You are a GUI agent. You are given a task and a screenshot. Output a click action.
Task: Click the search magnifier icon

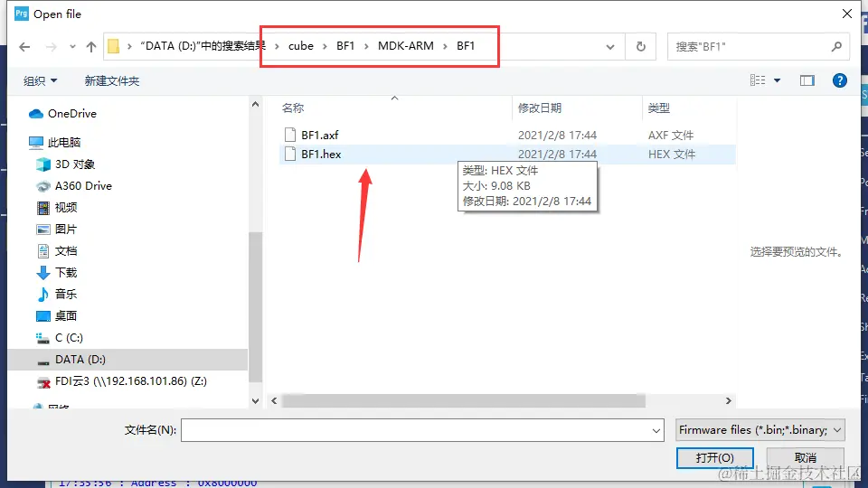pyautogui.click(x=836, y=46)
